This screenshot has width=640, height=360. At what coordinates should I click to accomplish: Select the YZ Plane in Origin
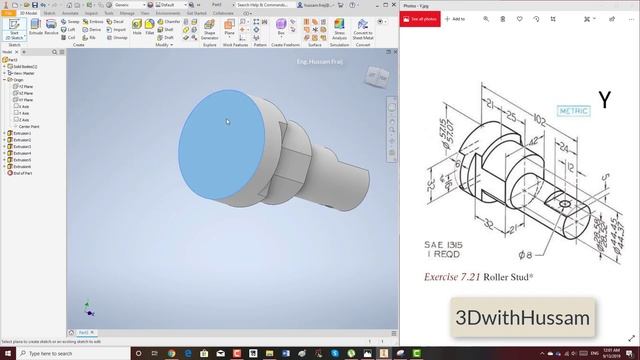[23, 87]
